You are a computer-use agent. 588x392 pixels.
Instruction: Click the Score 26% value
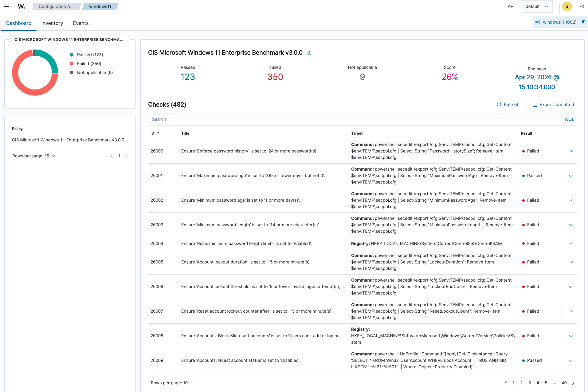click(450, 77)
